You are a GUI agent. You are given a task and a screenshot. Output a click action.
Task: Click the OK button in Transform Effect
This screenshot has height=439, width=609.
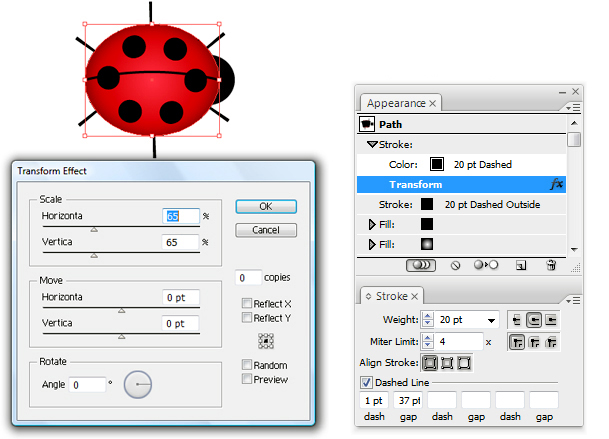266,206
